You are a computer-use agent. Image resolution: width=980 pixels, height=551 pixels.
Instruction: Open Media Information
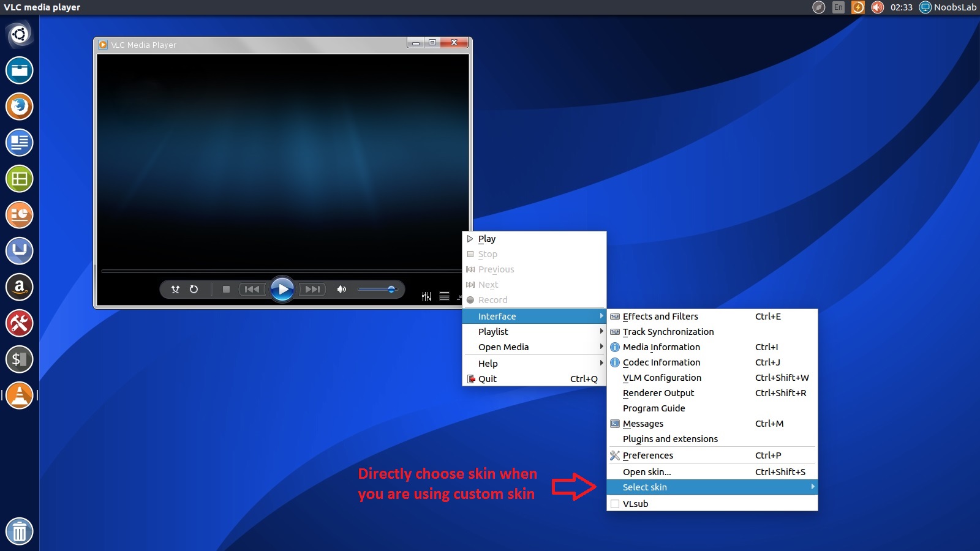point(712,347)
